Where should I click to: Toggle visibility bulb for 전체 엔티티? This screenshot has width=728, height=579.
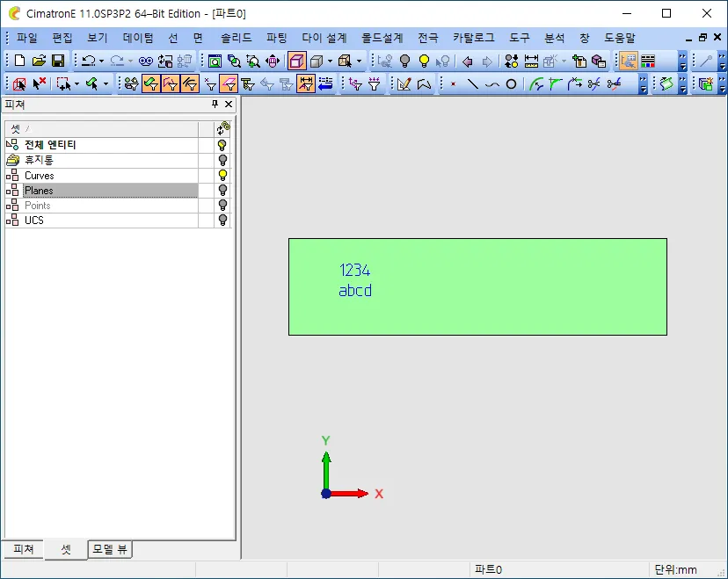[222, 145]
